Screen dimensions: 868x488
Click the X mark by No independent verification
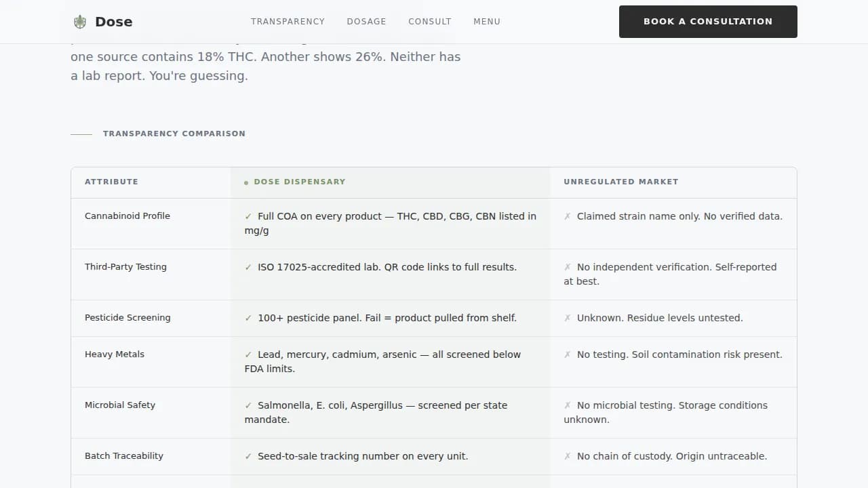tap(568, 267)
